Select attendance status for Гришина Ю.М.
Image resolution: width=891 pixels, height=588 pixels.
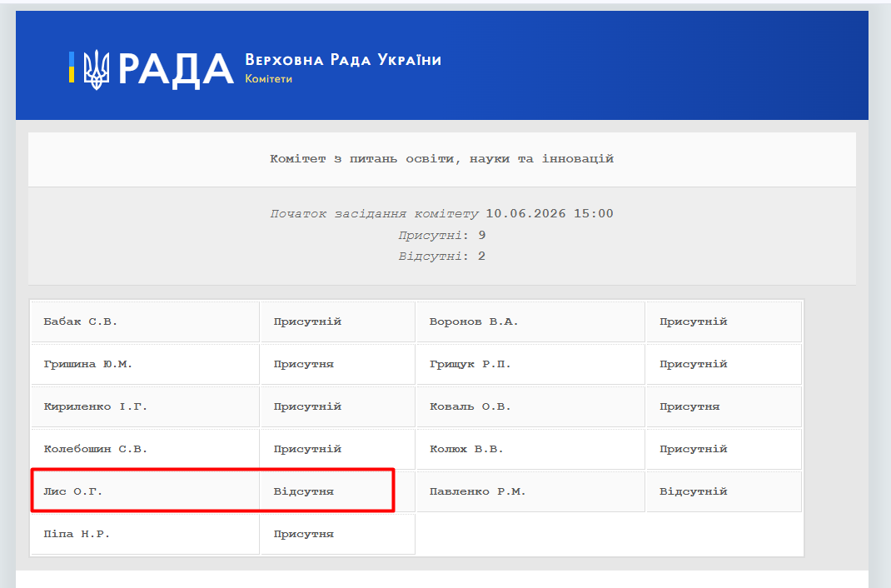(337, 364)
